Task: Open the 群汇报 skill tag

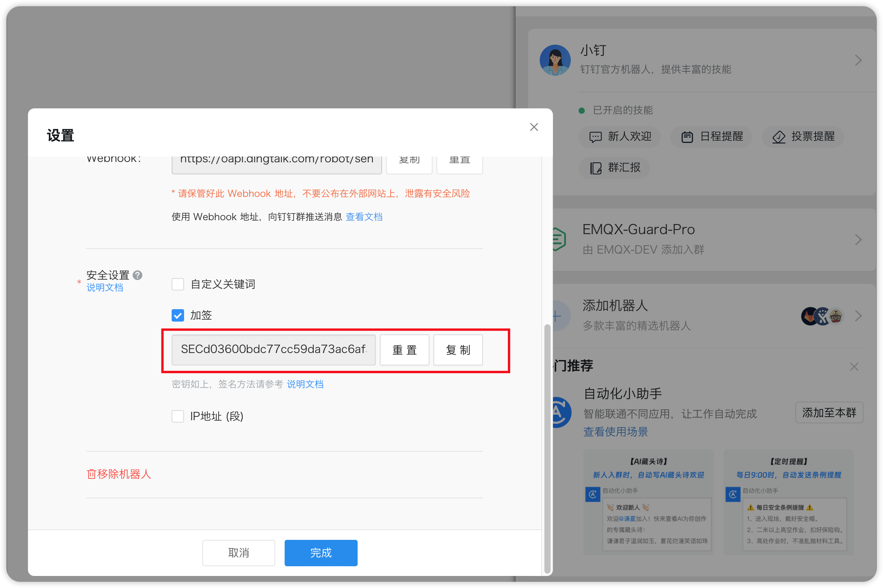Action: point(614,168)
